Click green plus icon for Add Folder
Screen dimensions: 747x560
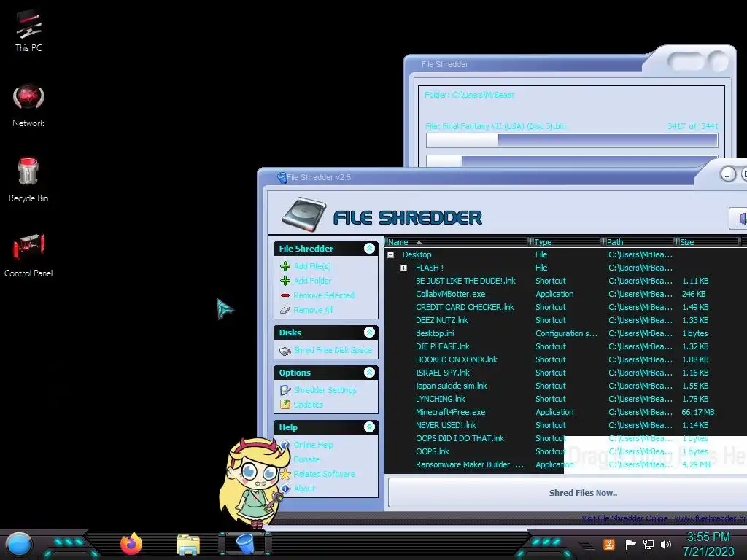[x=285, y=281]
